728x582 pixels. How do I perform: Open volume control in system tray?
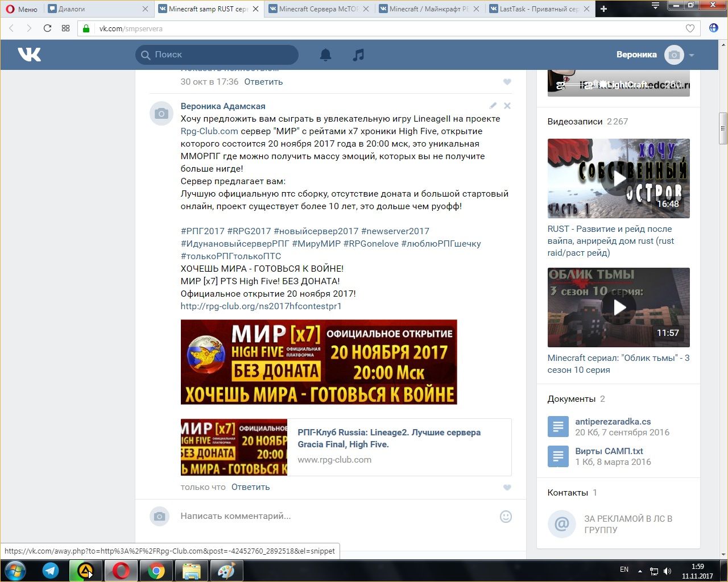tap(667, 571)
